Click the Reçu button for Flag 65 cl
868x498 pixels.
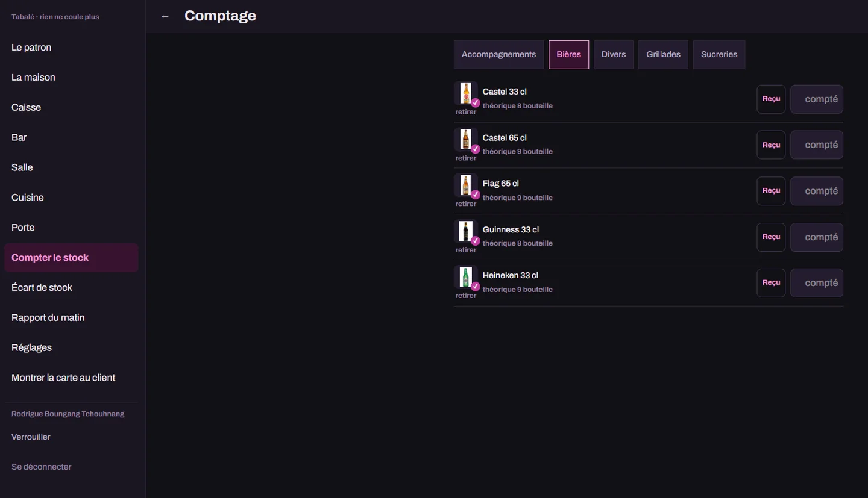click(x=771, y=191)
